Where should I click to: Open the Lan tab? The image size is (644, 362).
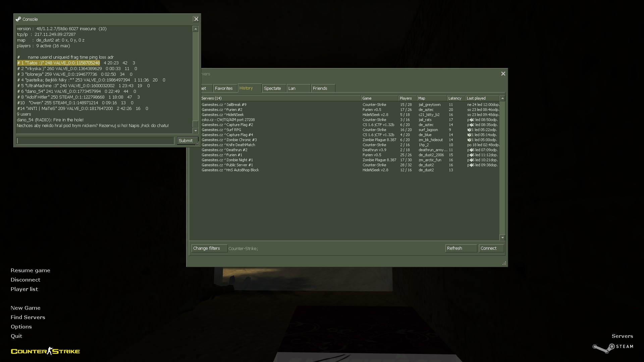298,88
